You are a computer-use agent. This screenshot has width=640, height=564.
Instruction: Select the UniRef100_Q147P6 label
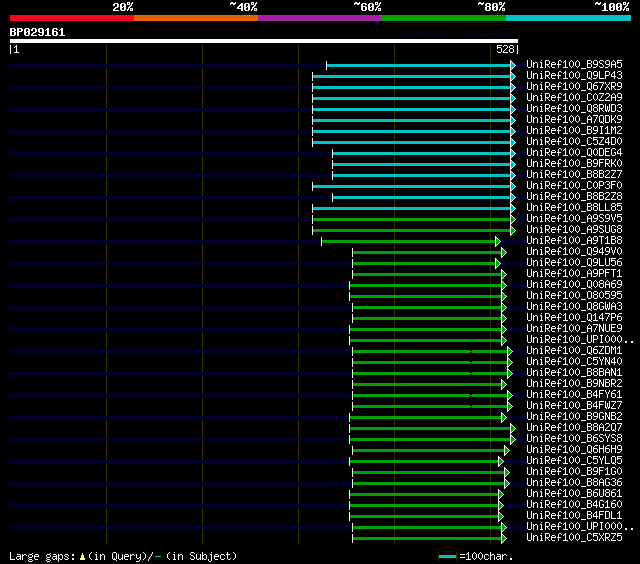[x=574, y=318]
